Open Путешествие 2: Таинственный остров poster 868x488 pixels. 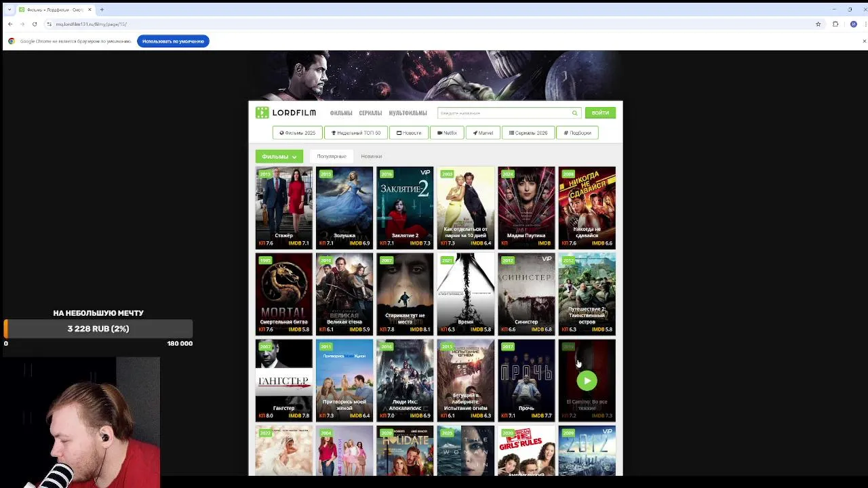[x=587, y=294]
